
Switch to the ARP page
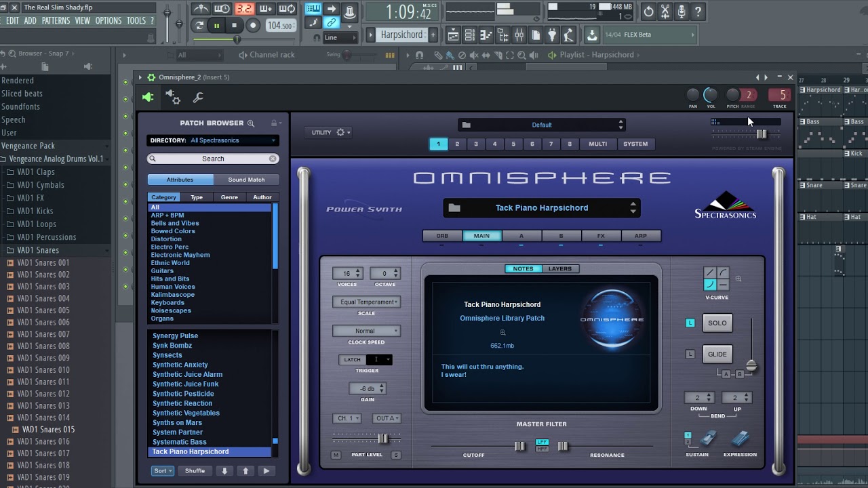(641, 236)
